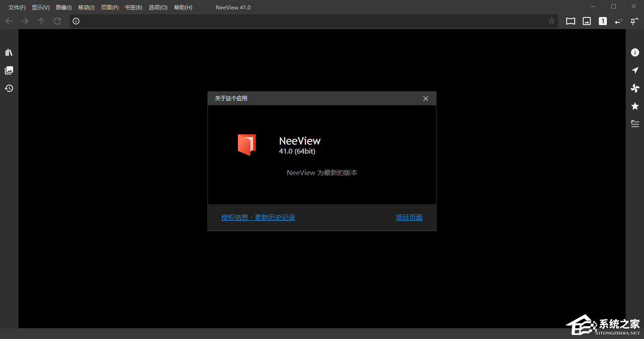Maximize the NeeView window
This screenshot has width=644, height=339.
click(614, 6)
